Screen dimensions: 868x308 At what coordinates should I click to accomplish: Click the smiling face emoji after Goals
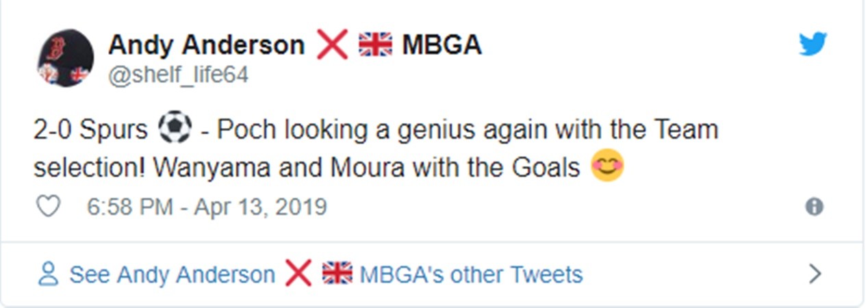607,166
